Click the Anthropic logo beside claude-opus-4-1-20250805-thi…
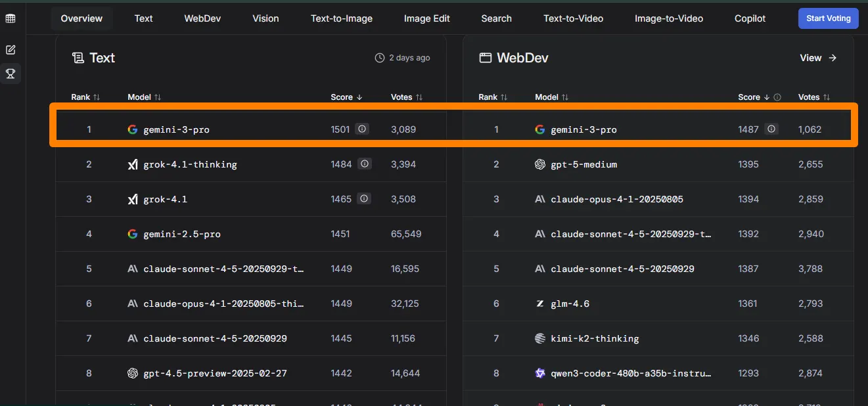The image size is (868, 406). coord(133,304)
